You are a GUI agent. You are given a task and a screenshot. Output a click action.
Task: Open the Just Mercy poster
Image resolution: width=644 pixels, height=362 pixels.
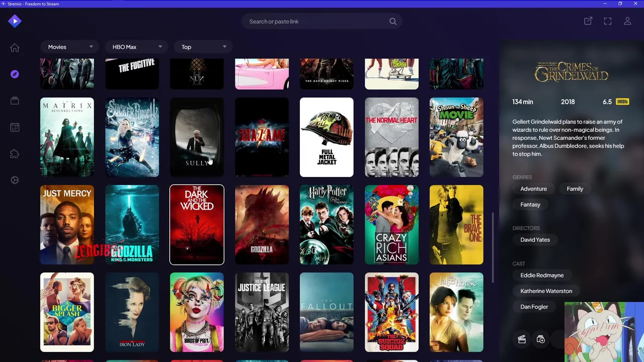pos(67,225)
